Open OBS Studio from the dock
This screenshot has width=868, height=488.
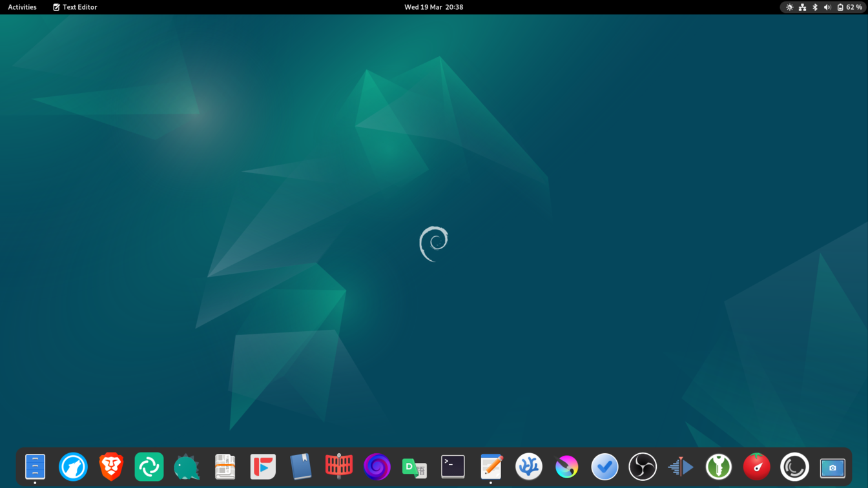[643, 466]
